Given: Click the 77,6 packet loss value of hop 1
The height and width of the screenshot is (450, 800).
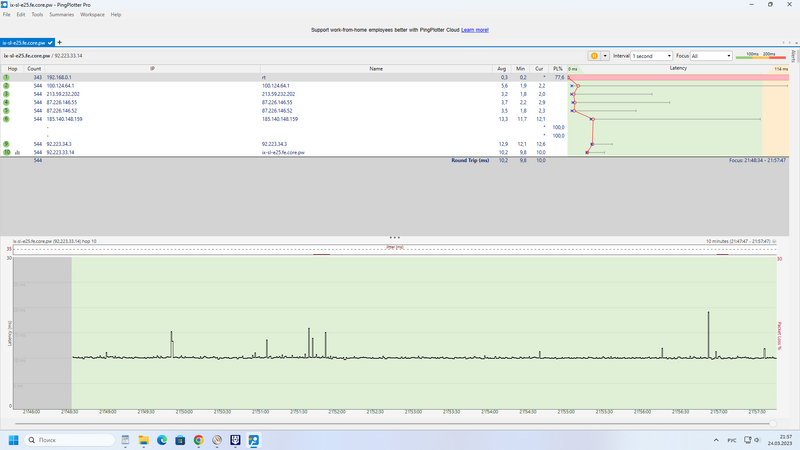Looking at the screenshot, I should click(x=559, y=78).
